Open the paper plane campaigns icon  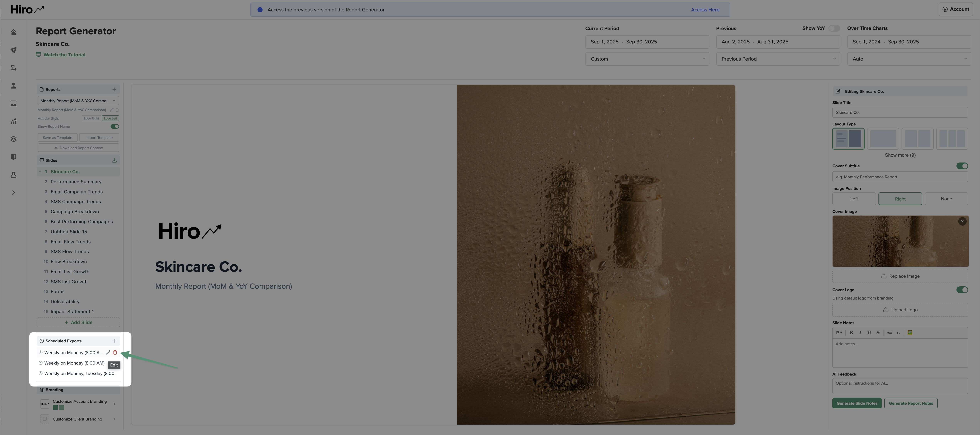(x=13, y=50)
